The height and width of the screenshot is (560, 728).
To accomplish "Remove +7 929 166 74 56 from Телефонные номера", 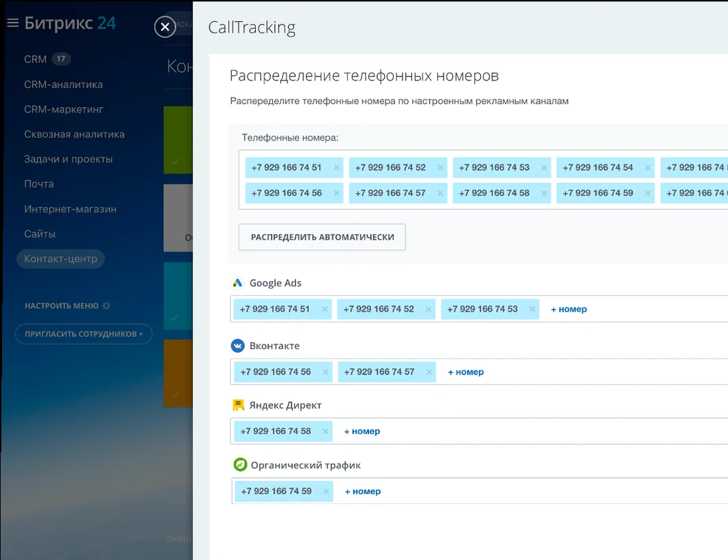I will click(x=336, y=193).
